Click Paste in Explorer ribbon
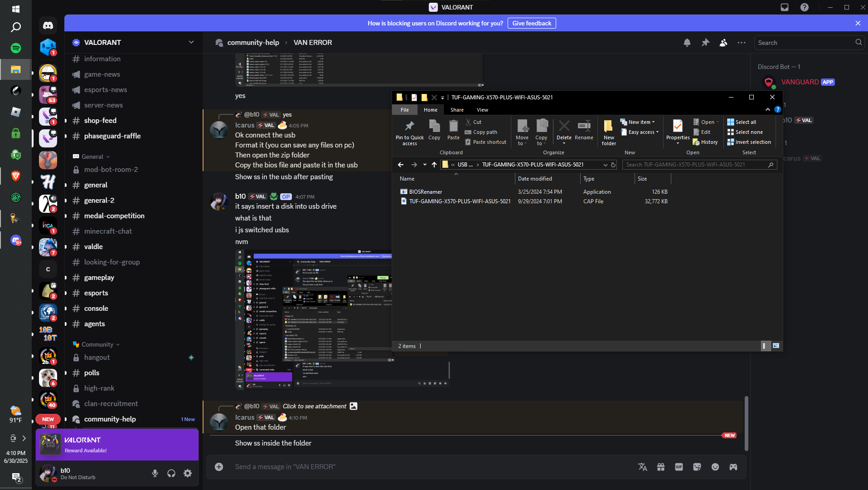The image size is (868, 490). pos(453,130)
